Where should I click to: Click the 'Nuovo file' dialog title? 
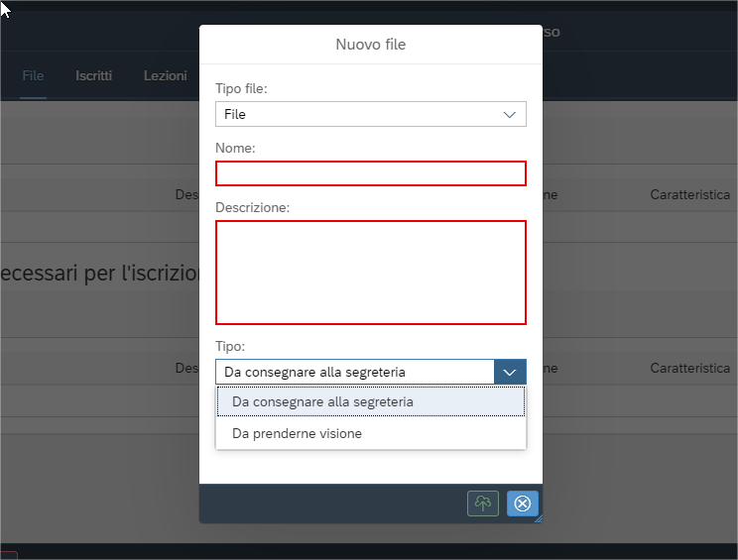tap(370, 45)
